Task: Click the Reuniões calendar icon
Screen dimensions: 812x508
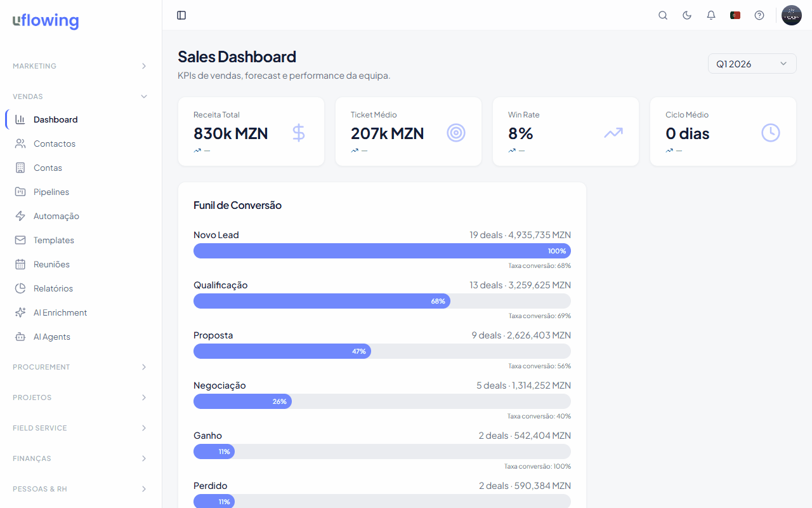Action: pyautogui.click(x=20, y=264)
